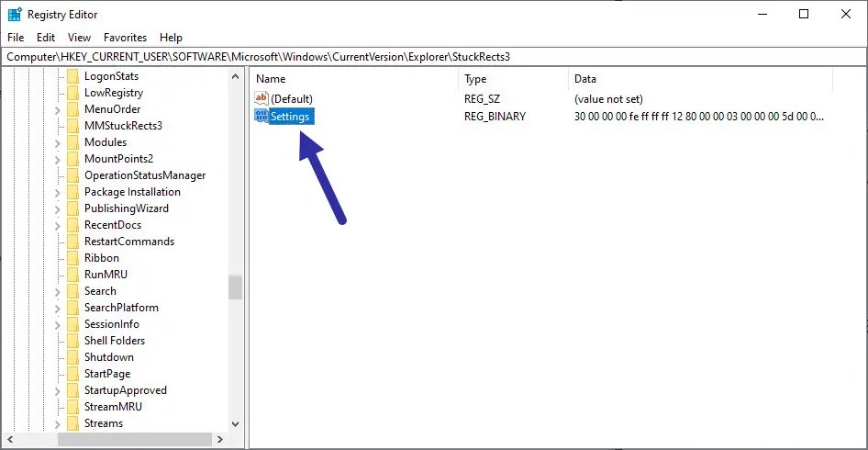Click the horizontal scroll left arrow
The width and height of the screenshot is (868, 450).
click(x=12, y=440)
